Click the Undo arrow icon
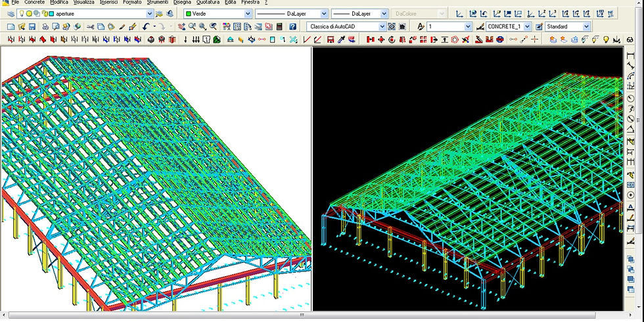The image size is (644, 322). pos(146,26)
